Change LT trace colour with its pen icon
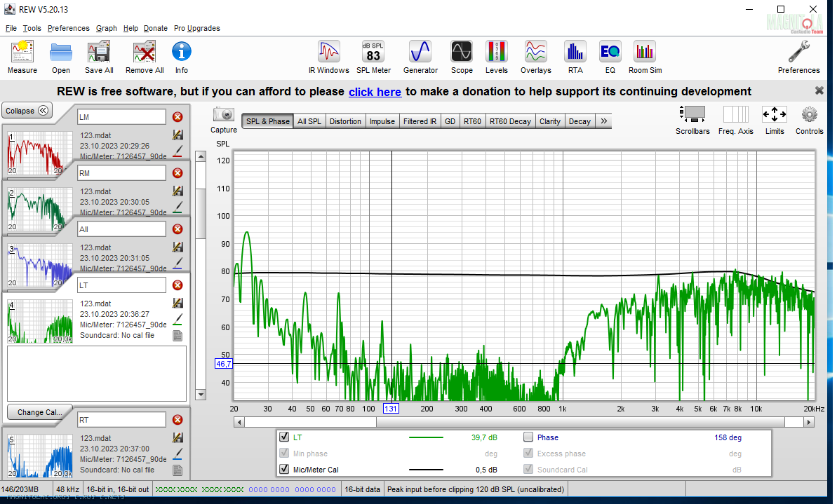This screenshot has width=837, height=504. click(x=178, y=320)
